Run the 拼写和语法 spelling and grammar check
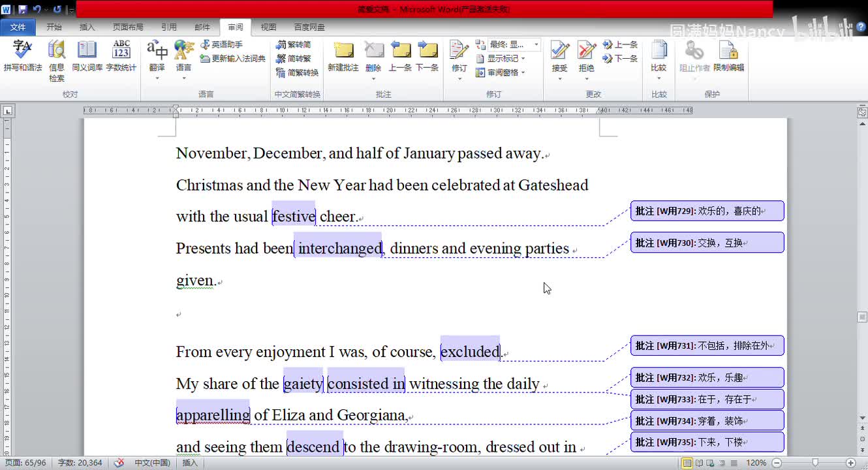Screen dimensions: 868x470 [x=22, y=57]
